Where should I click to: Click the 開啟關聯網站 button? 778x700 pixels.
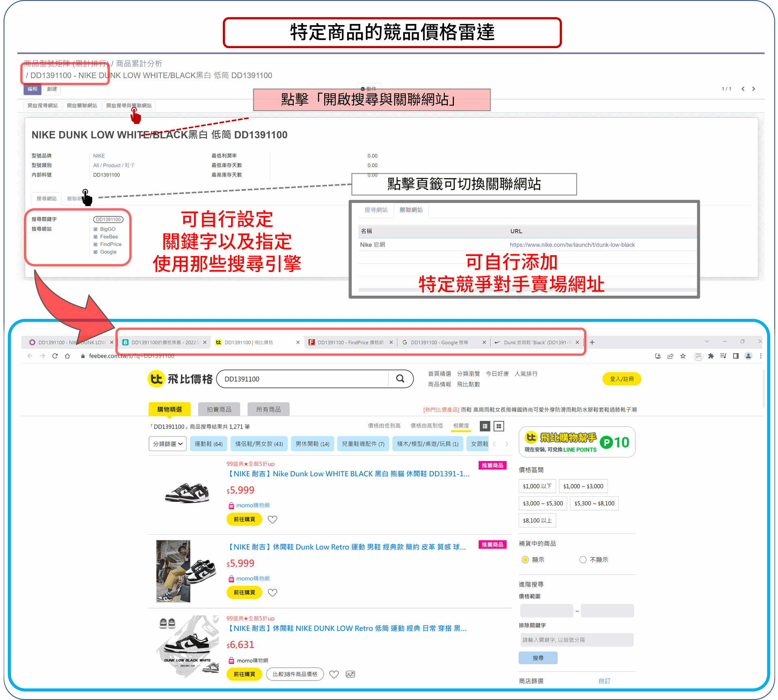point(82,106)
